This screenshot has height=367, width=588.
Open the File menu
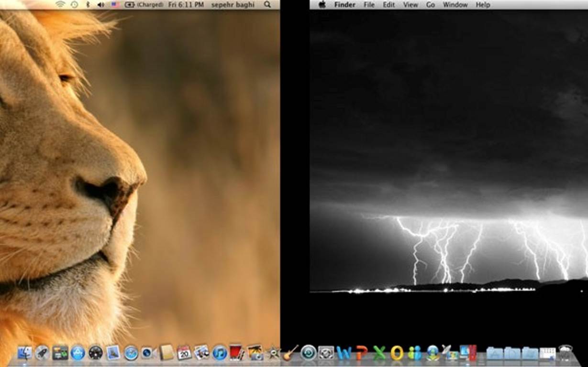coord(369,5)
